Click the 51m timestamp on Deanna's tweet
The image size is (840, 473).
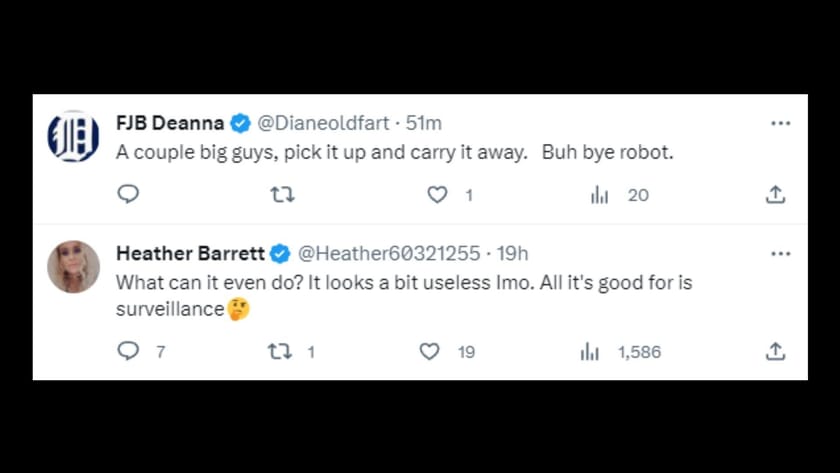tap(425, 123)
